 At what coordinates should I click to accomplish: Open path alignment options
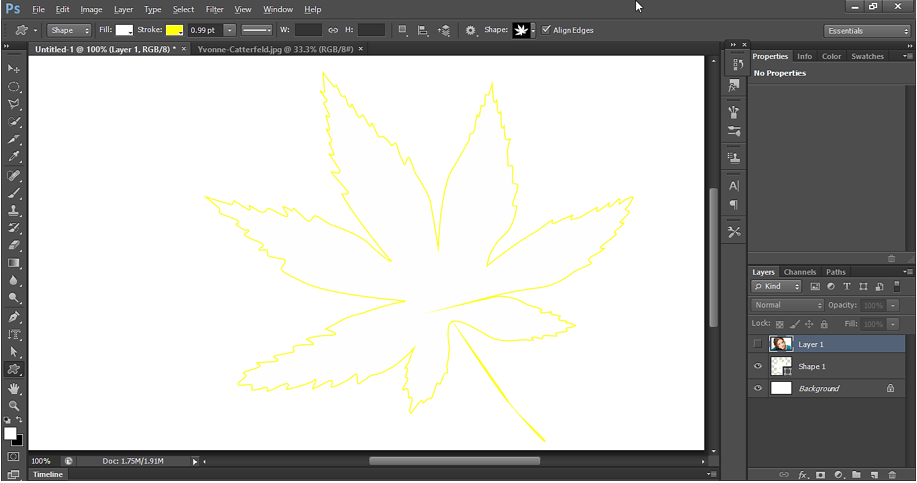(423, 30)
